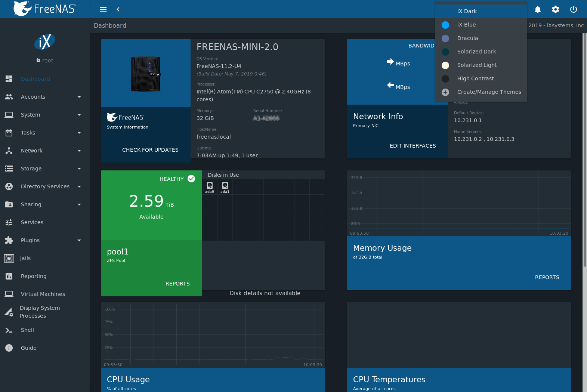Open REPORTS on Memory Usage card
The image size is (587, 392).
point(547,277)
